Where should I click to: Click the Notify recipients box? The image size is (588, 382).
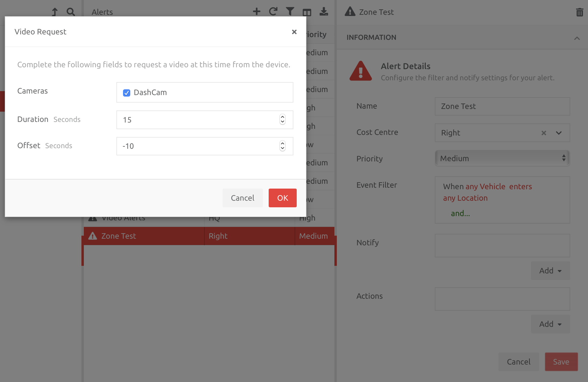[x=502, y=246]
